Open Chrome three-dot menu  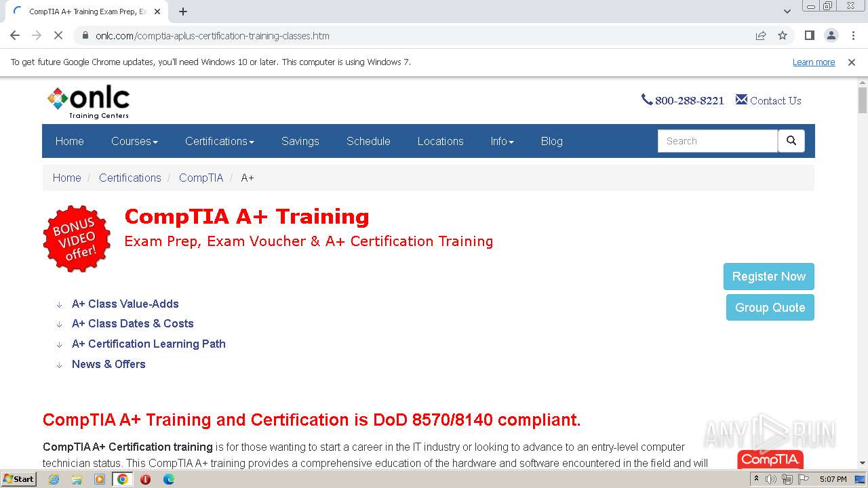[853, 35]
